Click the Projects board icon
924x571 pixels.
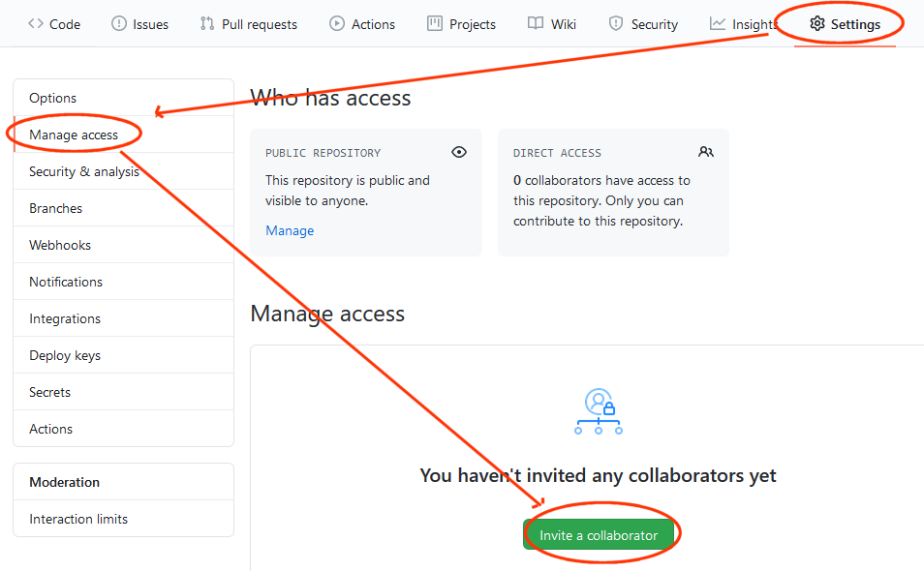pyautogui.click(x=435, y=24)
